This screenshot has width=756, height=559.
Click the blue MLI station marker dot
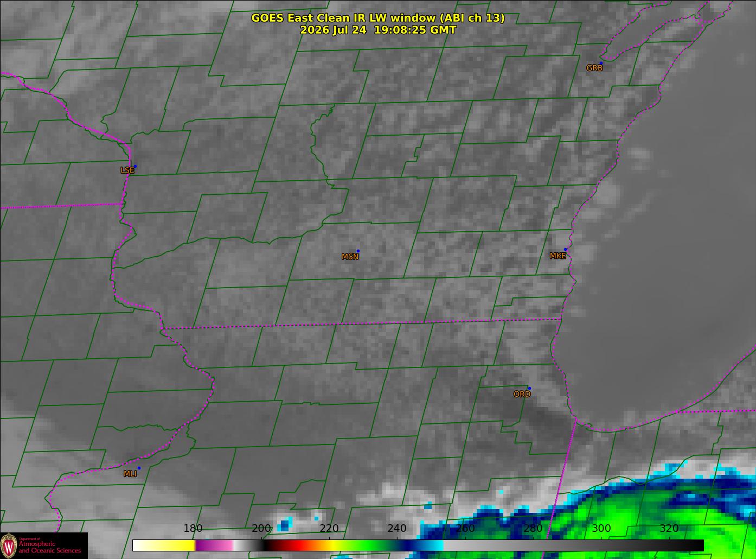click(x=139, y=468)
